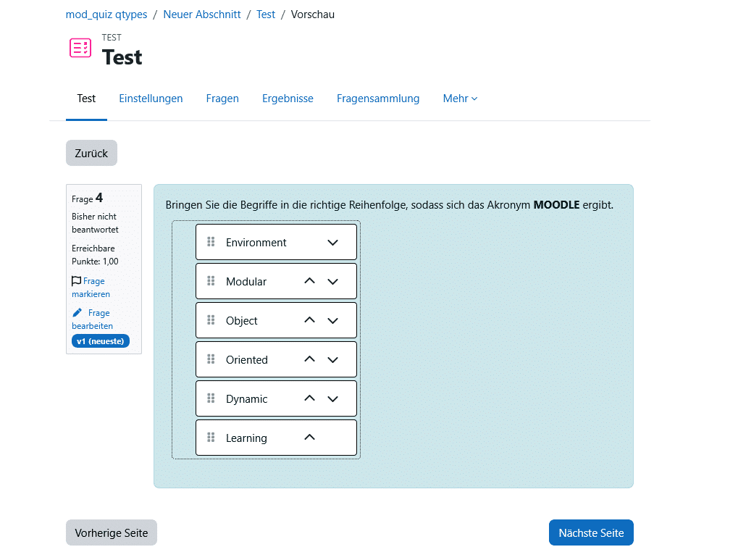Click the Test breadcrumb link
The height and width of the screenshot is (560, 746).
[x=266, y=14]
